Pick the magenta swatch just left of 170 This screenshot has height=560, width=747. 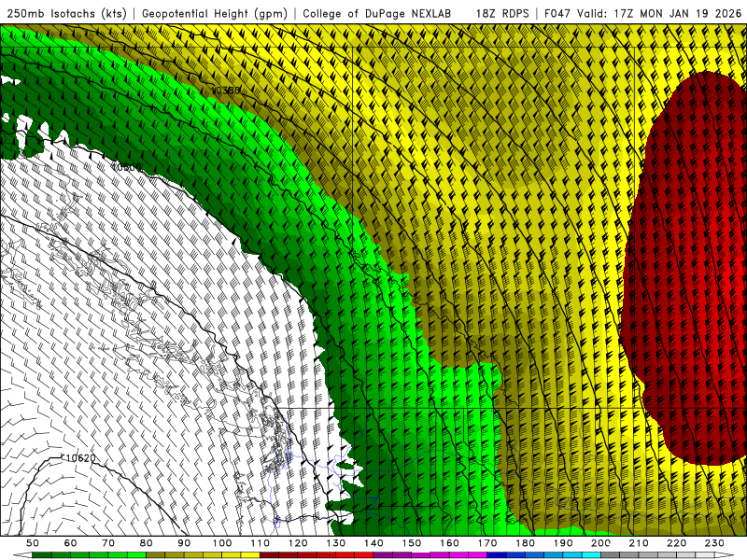click(478, 555)
